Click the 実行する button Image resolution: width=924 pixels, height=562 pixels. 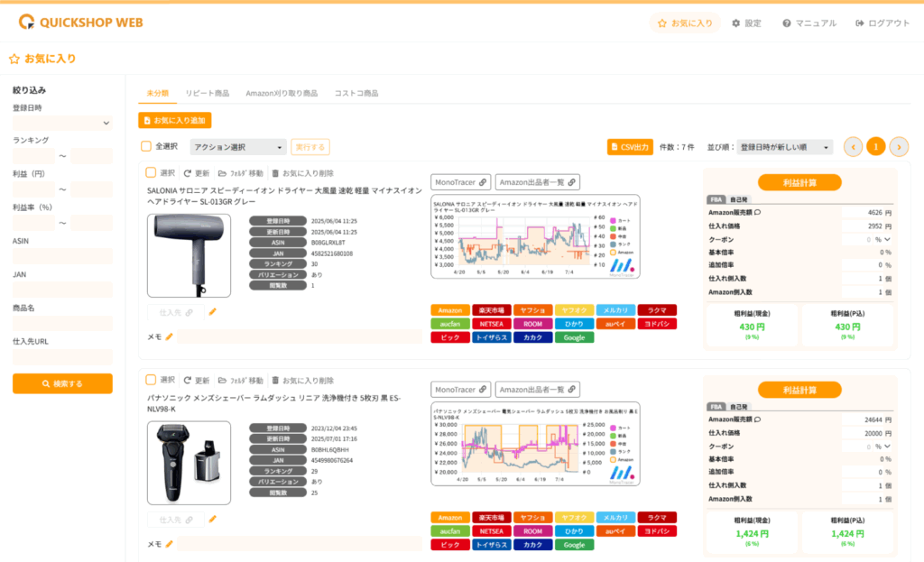click(310, 147)
